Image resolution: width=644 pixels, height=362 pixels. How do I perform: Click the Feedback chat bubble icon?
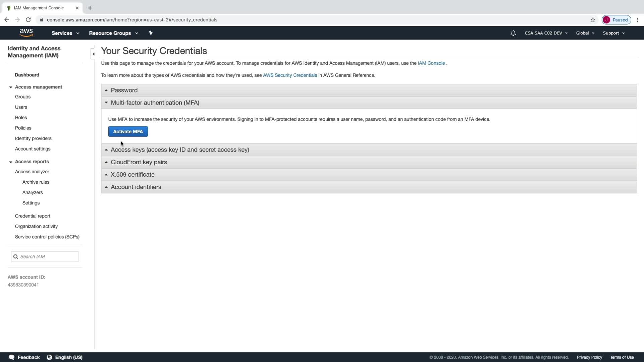[x=11, y=357]
